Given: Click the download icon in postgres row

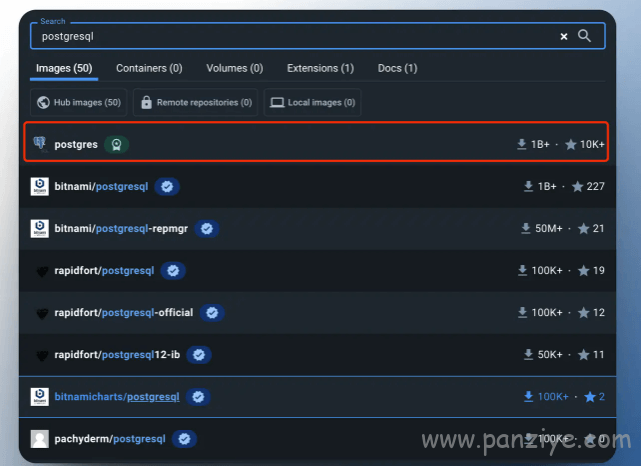Looking at the screenshot, I should (x=522, y=144).
